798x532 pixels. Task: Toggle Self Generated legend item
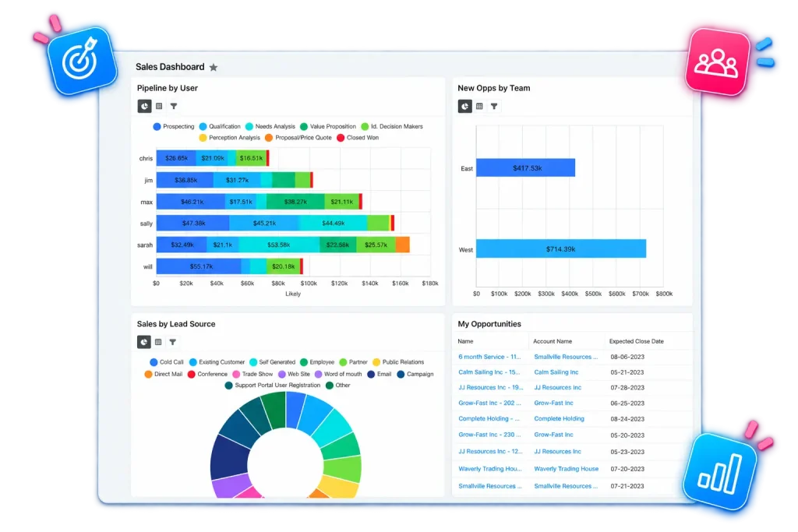[x=272, y=362]
